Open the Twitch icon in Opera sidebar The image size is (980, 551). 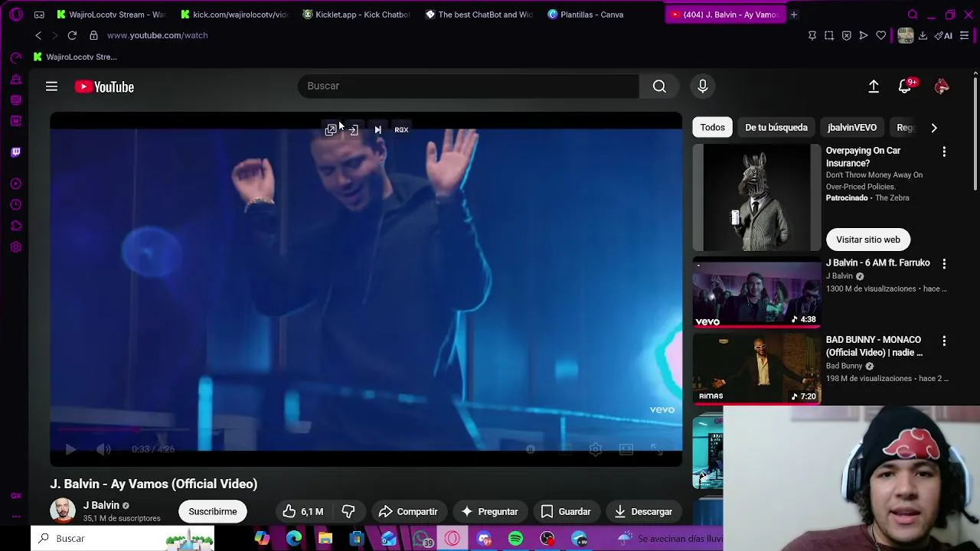coord(15,152)
